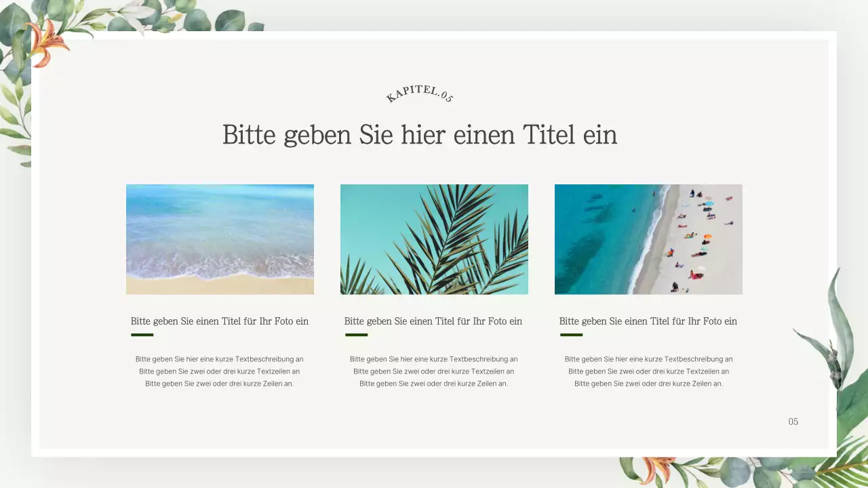The width and height of the screenshot is (868, 488).
Task: Select the center column description paragraph
Action: [x=434, y=371]
